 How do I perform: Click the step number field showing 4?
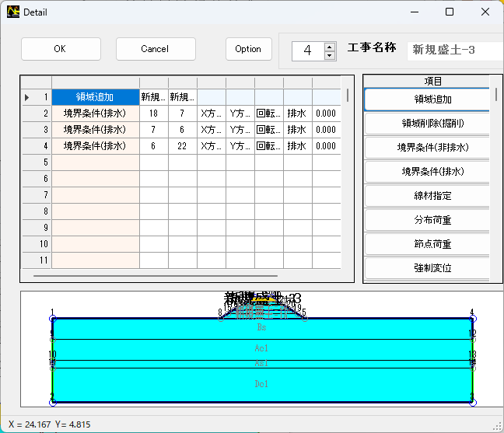tap(308, 51)
